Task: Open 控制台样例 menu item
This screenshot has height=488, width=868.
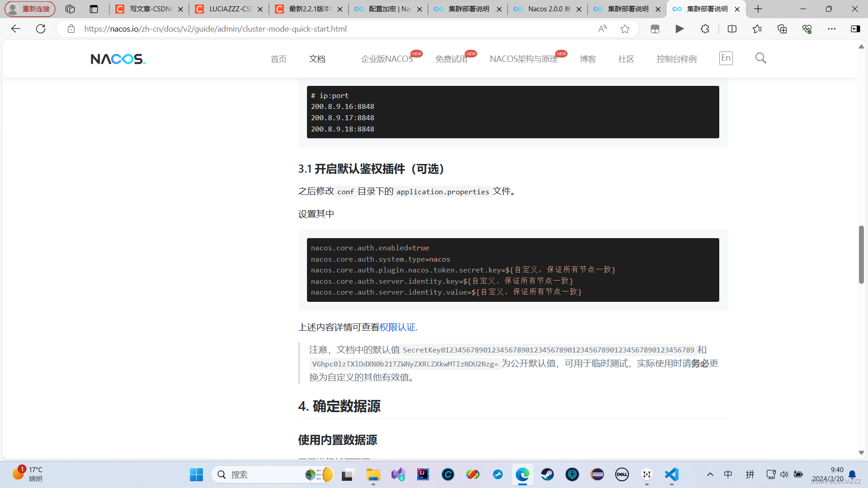Action: pos(676,59)
